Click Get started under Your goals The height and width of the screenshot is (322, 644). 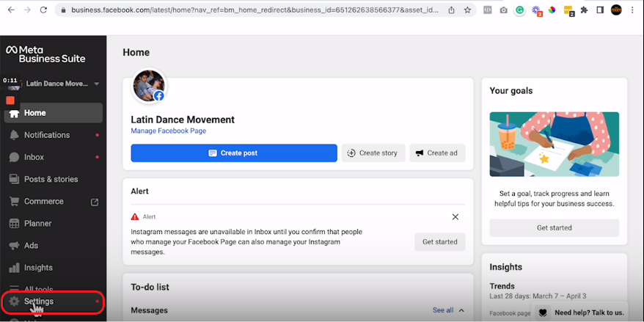554,228
